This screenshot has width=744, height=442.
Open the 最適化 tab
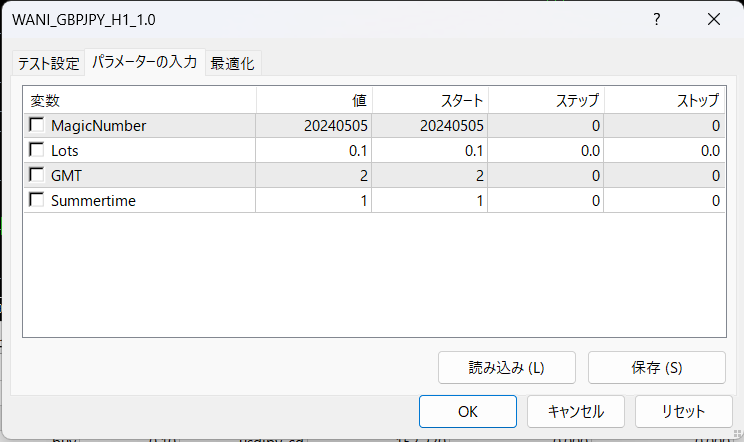click(232, 63)
